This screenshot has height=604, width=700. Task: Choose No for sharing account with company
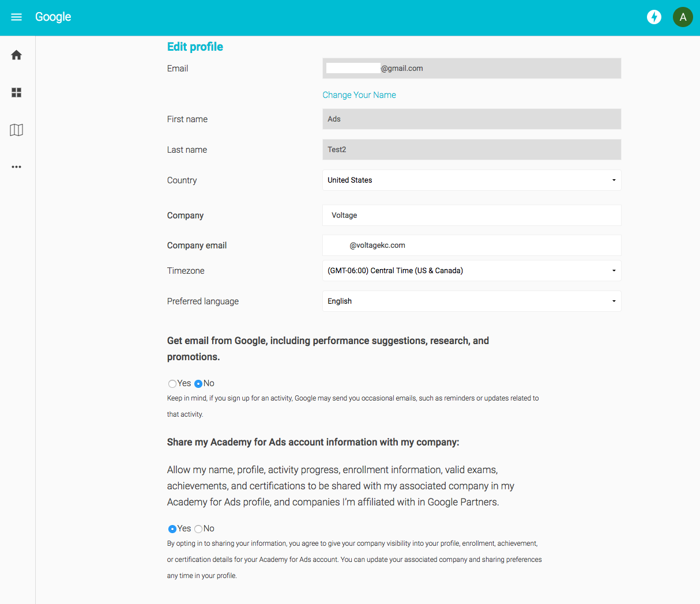click(x=198, y=529)
